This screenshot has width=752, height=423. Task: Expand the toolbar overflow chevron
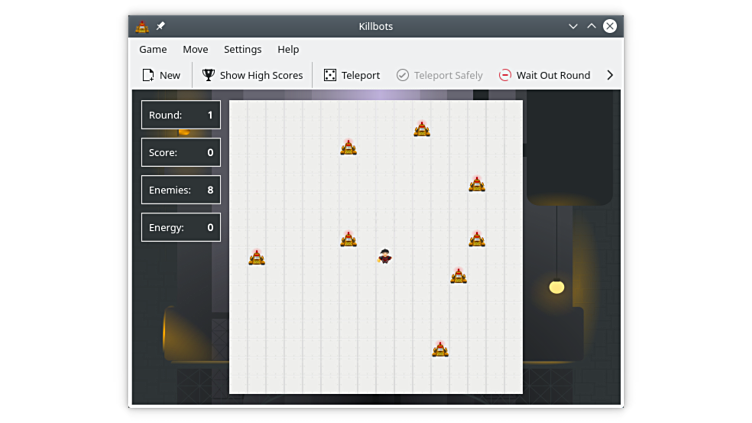tap(610, 75)
